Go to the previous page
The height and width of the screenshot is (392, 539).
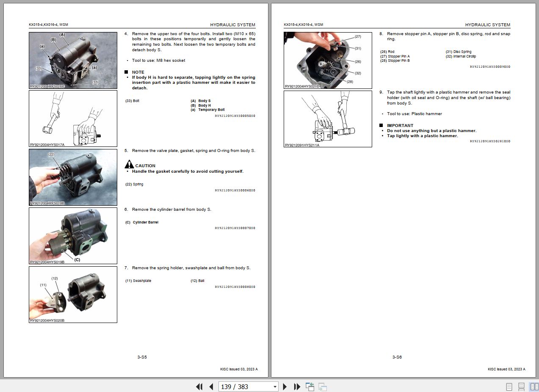point(211,386)
